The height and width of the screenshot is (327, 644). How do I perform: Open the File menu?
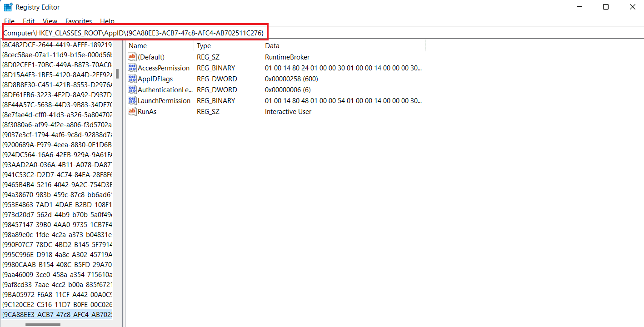pos(10,21)
